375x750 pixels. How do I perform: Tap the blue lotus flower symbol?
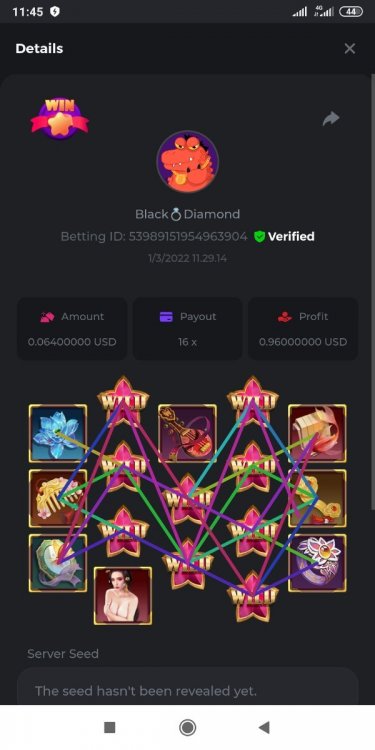(58, 433)
